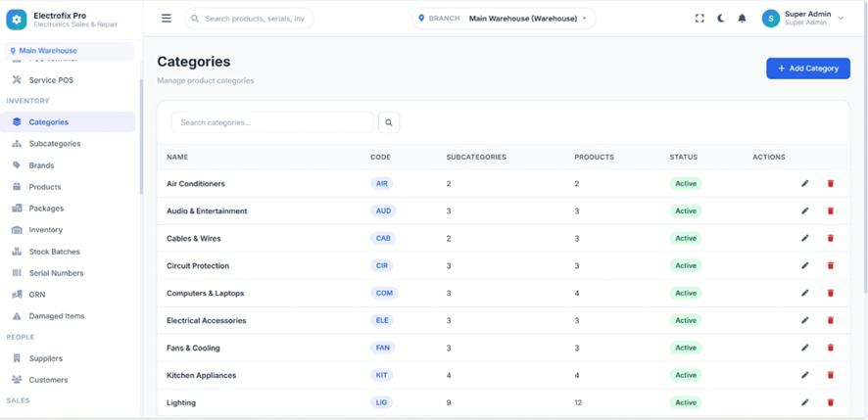Delete the Lighting category
868x420 pixels.
coord(831,402)
